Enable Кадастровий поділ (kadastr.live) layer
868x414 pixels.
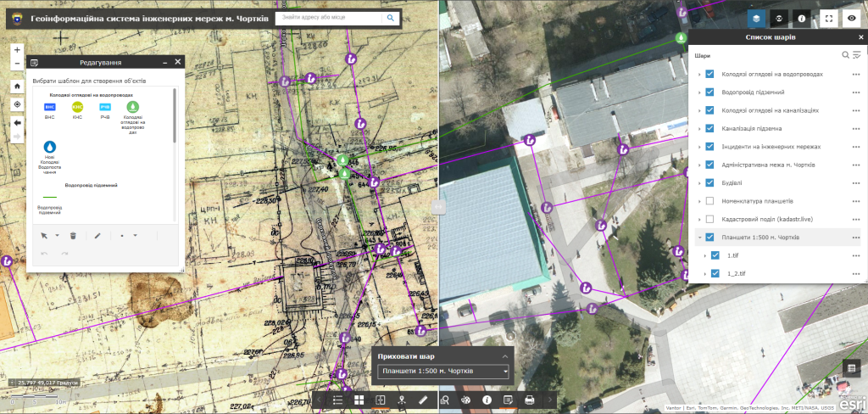point(710,219)
